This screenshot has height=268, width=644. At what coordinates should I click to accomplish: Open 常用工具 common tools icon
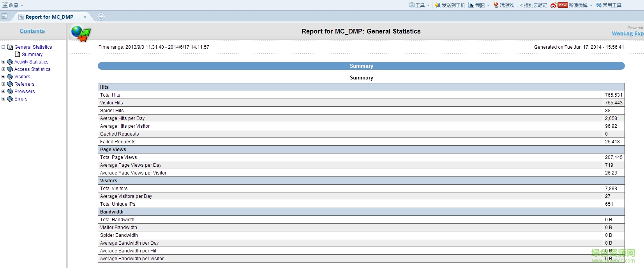(599, 5)
